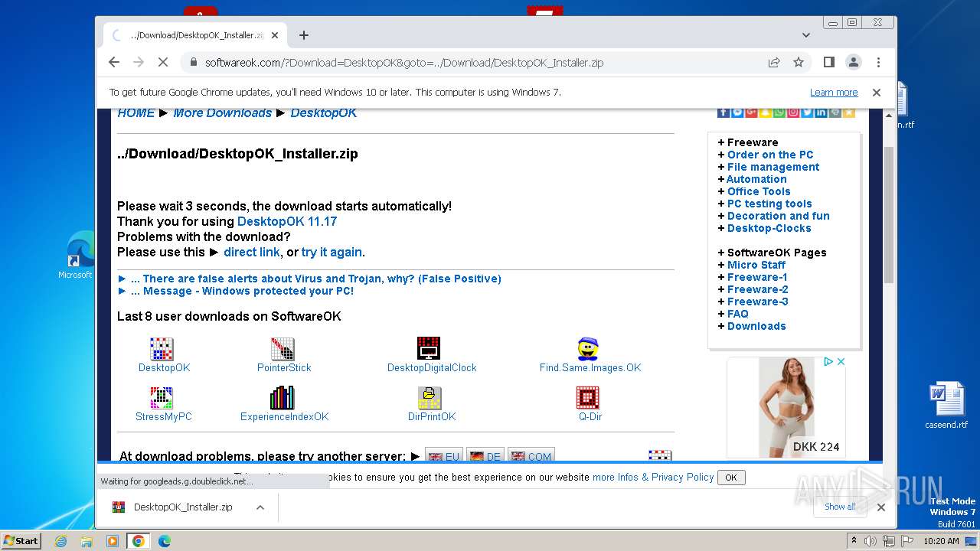The image size is (980, 551).
Task: Expand SoftwareOK Pages sidebar section
Action: pyautogui.click(x=772, y=253)
